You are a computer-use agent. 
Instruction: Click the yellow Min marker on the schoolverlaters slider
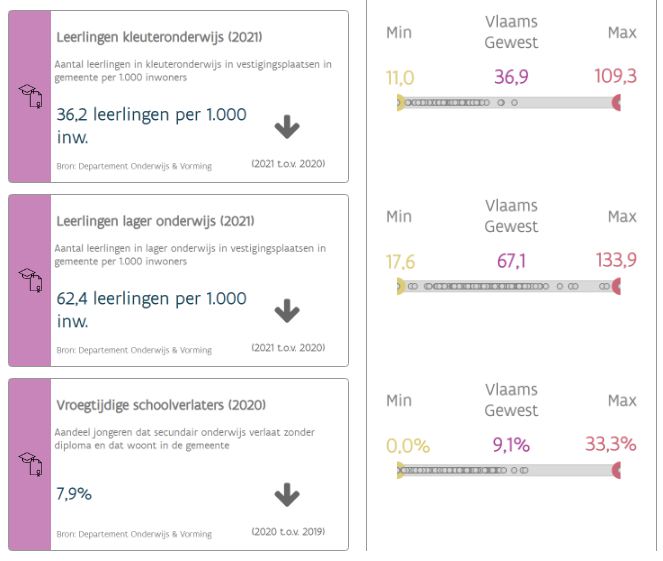tap(401, 470)
